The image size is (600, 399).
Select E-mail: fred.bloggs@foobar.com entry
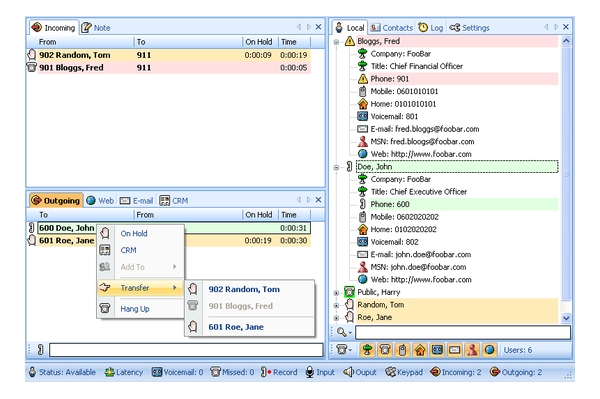click(x=425, y=129)
